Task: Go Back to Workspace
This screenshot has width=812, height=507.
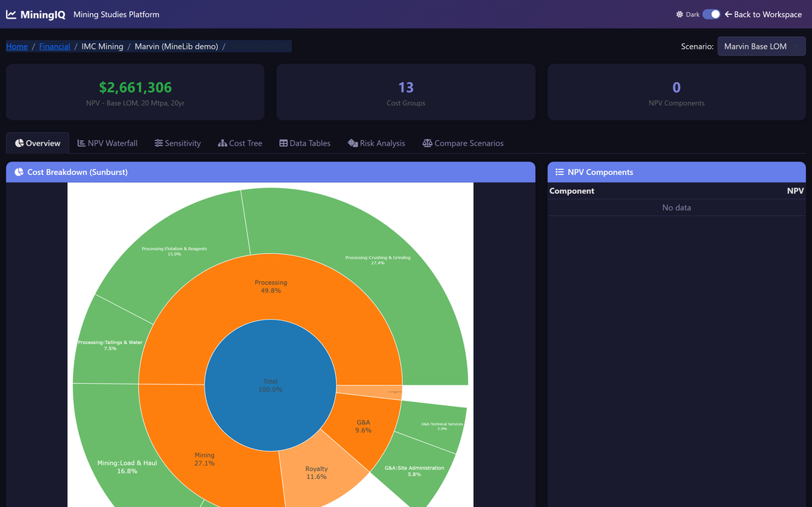Action: 763,15
